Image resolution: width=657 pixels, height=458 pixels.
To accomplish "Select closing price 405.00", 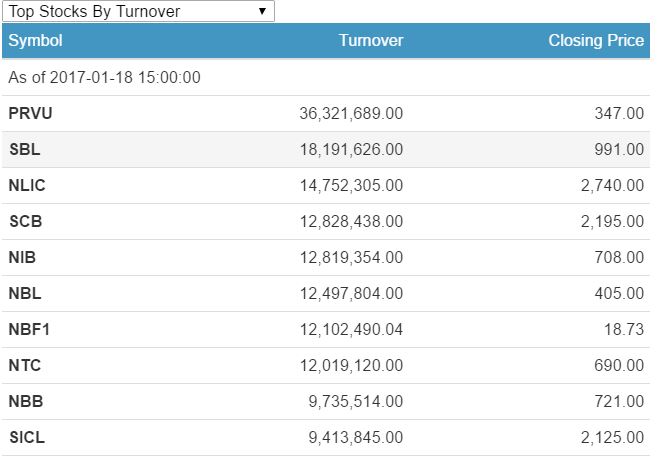I will [x=619, y=294].
